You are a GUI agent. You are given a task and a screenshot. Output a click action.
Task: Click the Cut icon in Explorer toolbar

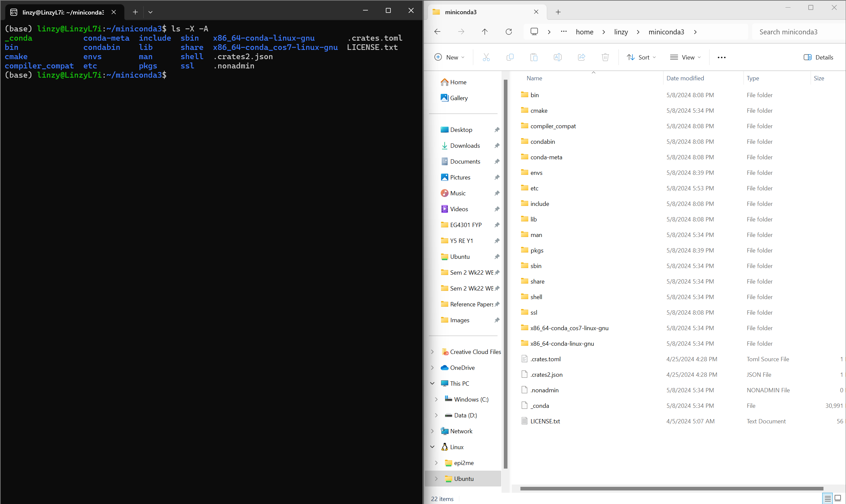point(486,58)
